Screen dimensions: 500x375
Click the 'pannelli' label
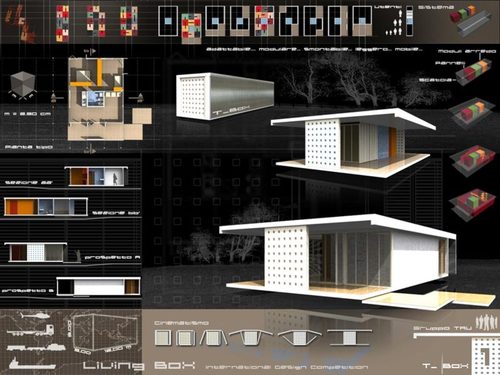[450, 63]
